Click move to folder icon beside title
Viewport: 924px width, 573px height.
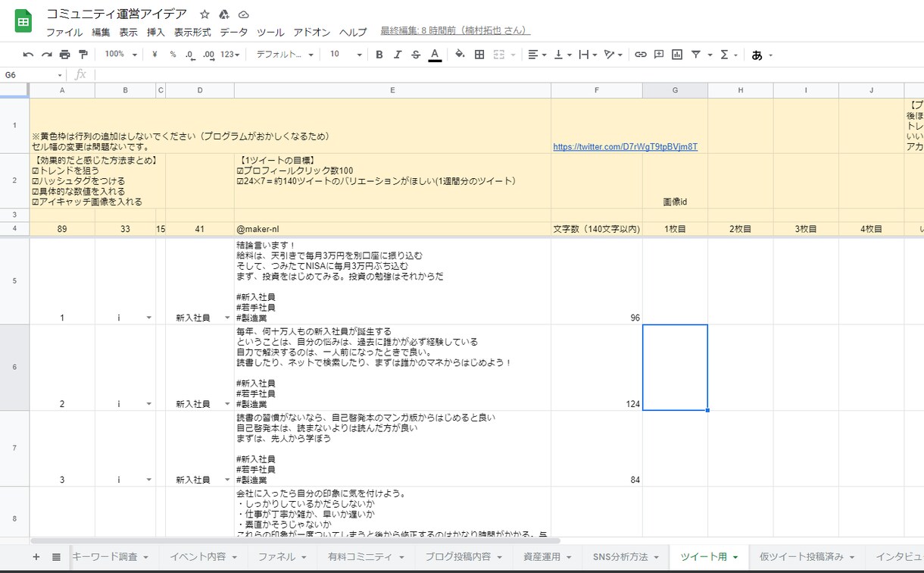(224, 14)
